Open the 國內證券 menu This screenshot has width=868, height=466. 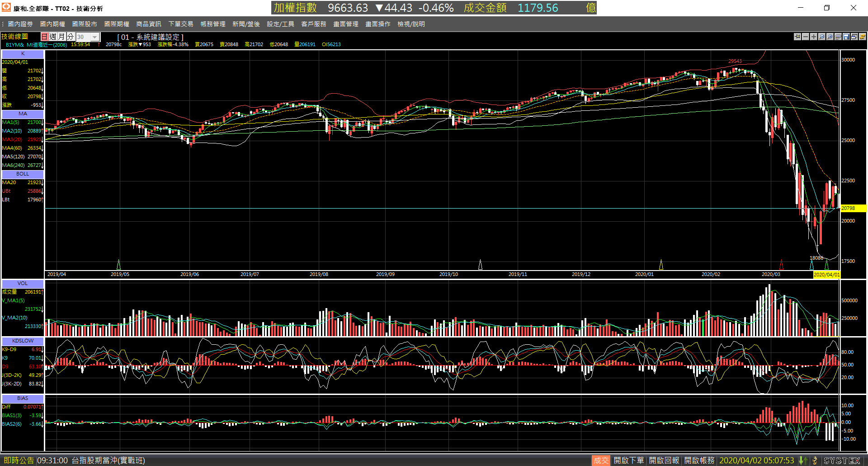point(20,24)
